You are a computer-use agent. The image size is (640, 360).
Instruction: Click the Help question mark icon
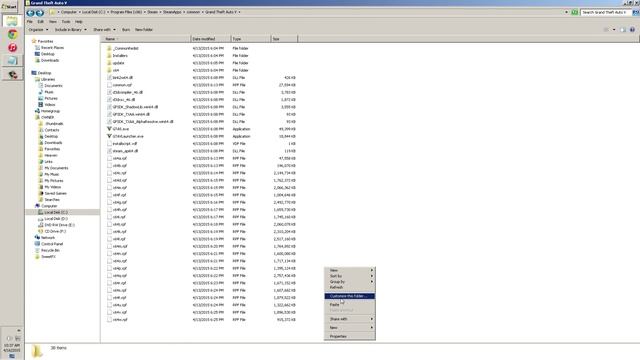click(x=632, y=29)
